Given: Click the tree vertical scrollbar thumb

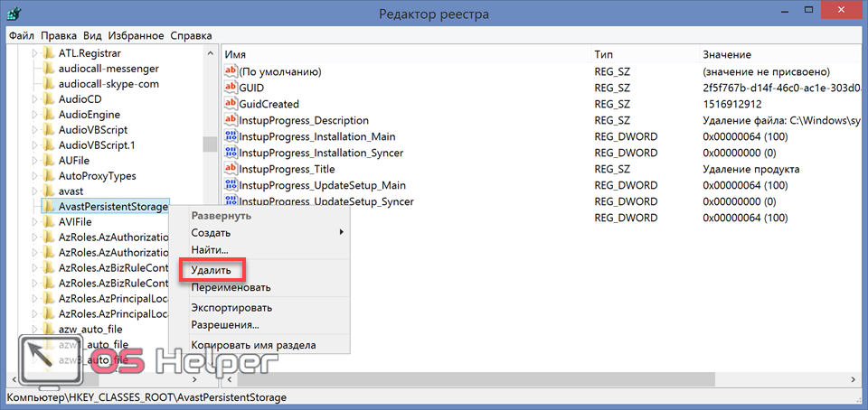Looking at the screenshot, I should point(210,144).
